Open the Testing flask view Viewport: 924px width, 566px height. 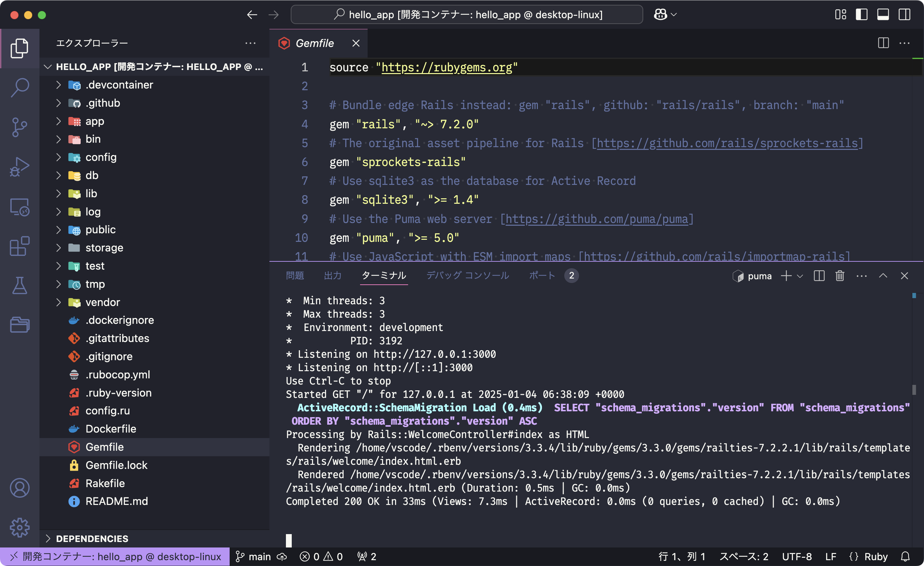tap(20, 286)
